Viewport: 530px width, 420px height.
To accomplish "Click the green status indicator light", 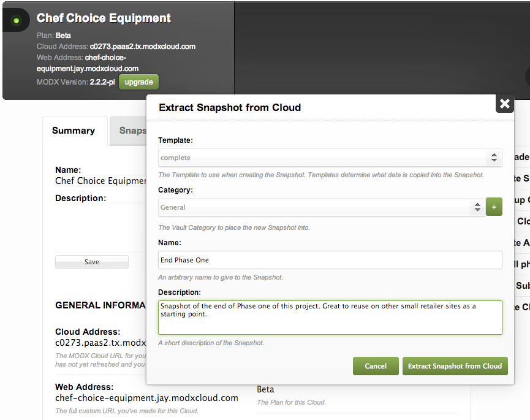I will click(x=17, y=21).
